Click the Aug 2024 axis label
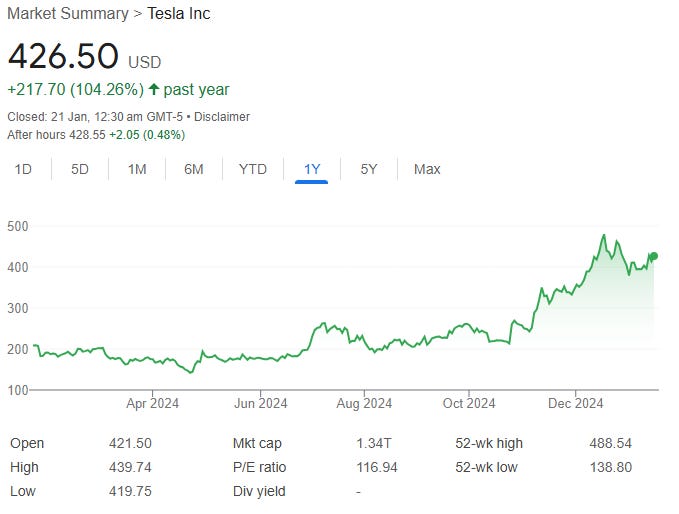The image size is (679, 514). pyautogui.click(x=364, y=404)
